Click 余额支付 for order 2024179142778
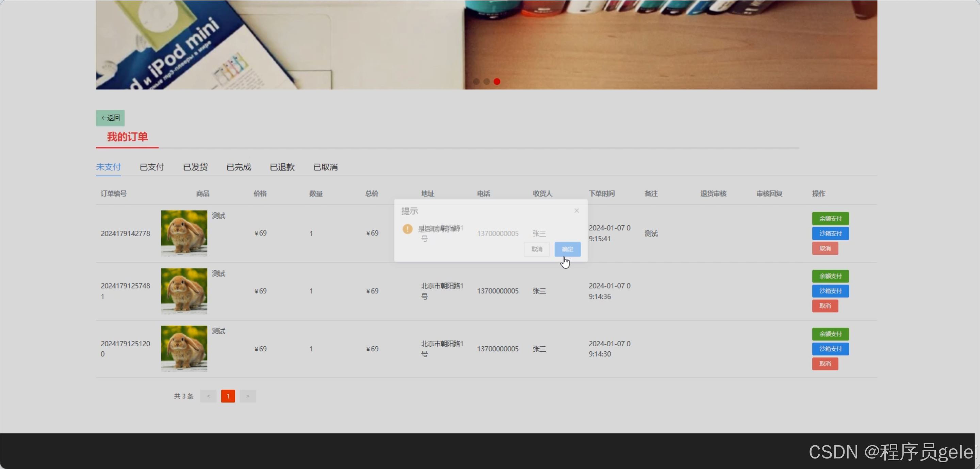 point(830,219)
